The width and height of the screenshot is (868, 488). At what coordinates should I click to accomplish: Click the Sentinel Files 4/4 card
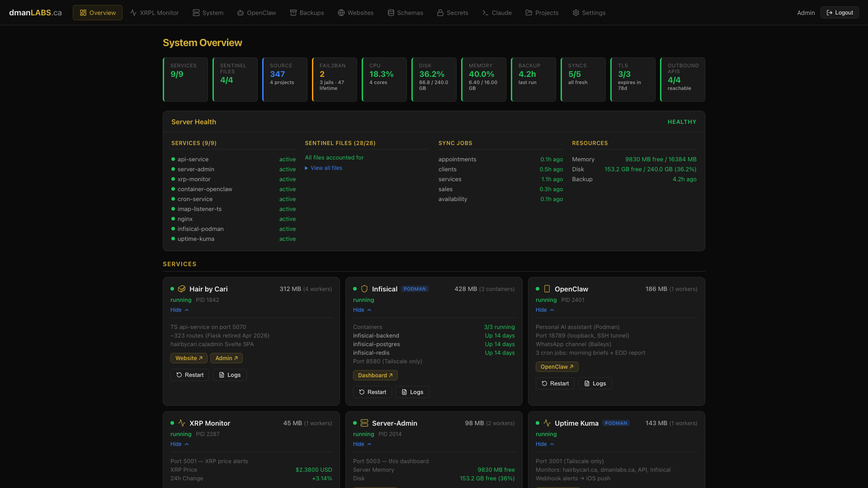[x=235, y=80]
